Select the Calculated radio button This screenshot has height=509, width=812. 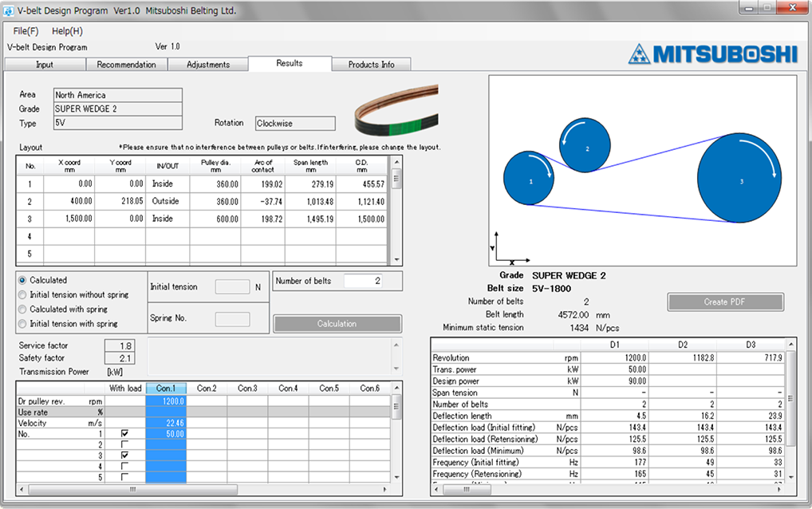click(x=22, y=280)
